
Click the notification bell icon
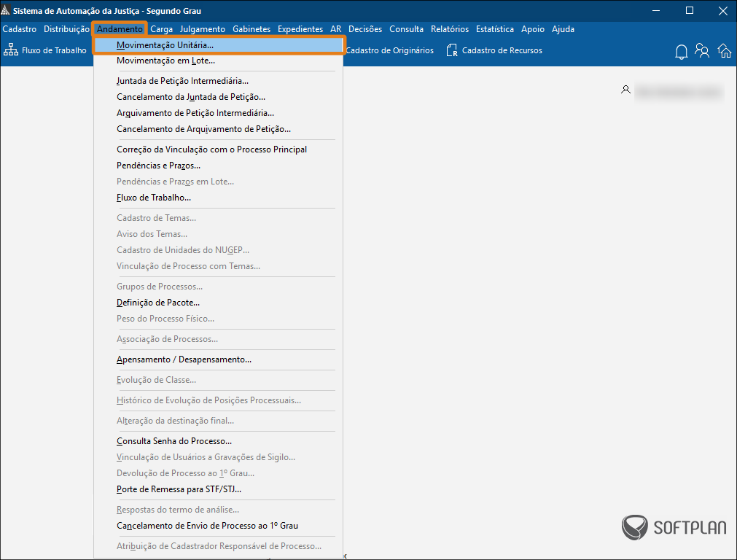[682, 51]
